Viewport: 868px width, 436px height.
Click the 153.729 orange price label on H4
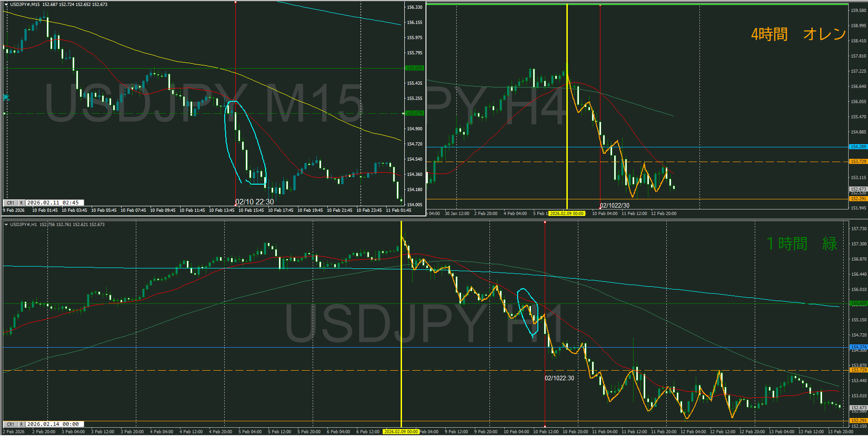point(858,162)
